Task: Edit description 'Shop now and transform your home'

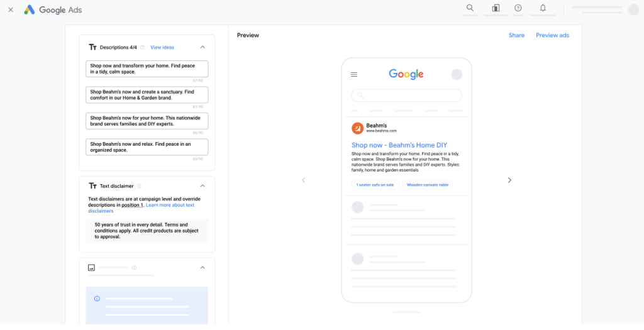Action: click(147, 69)
